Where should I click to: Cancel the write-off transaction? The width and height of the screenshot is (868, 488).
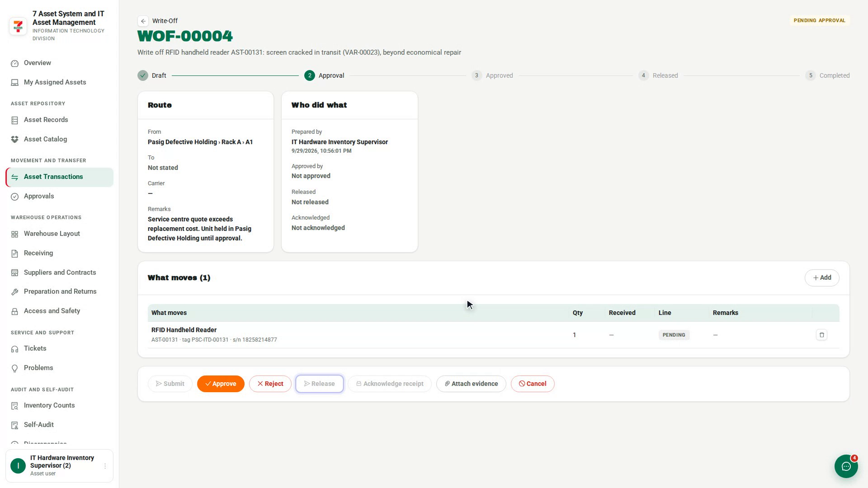533,384
